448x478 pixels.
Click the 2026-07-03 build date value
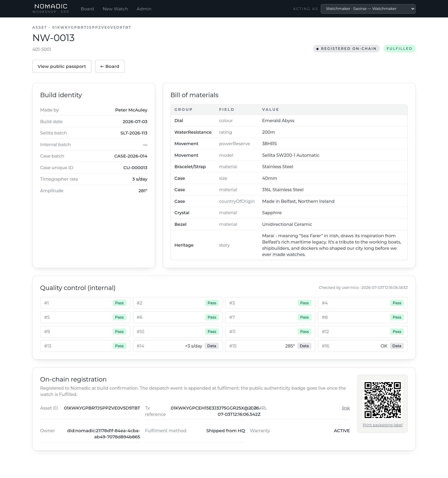pos(135,121)
